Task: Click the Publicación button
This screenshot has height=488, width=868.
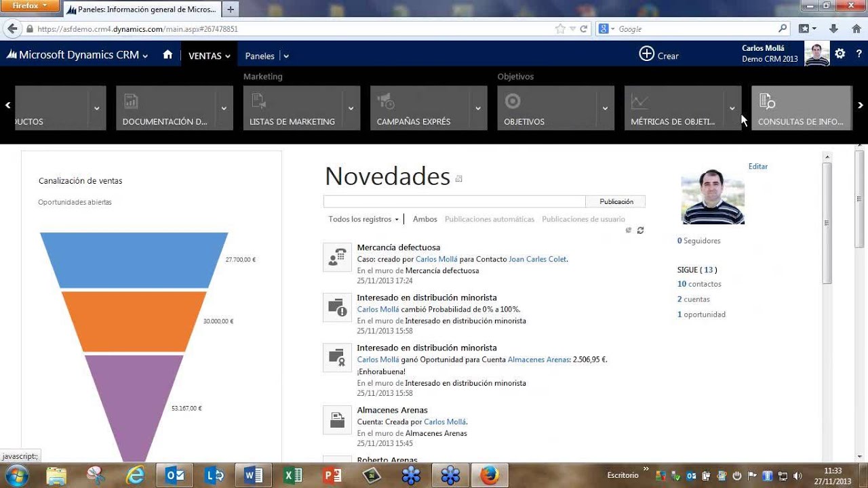Action: pos(616,201)
